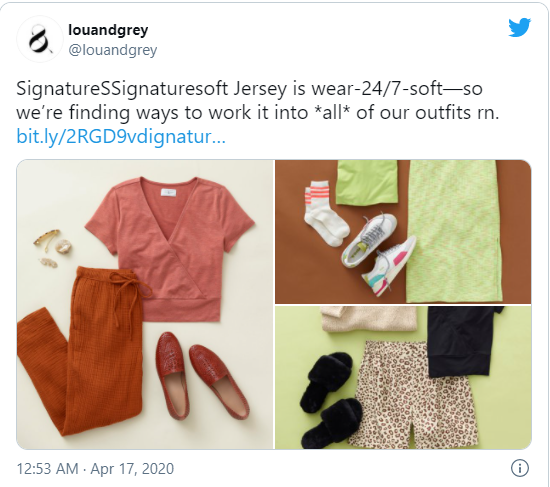Click the Twitter bird logo icon

(x=519, y=27)
